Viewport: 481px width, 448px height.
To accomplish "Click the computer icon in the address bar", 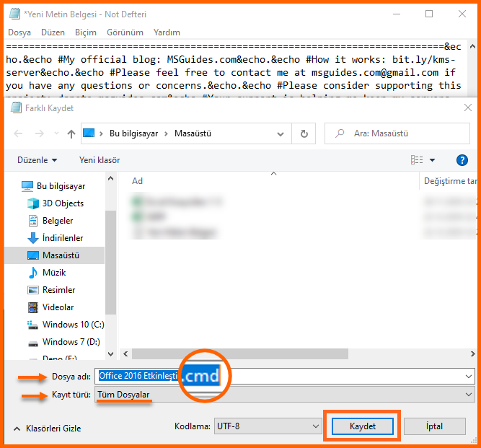I will (x=89, y=133).
